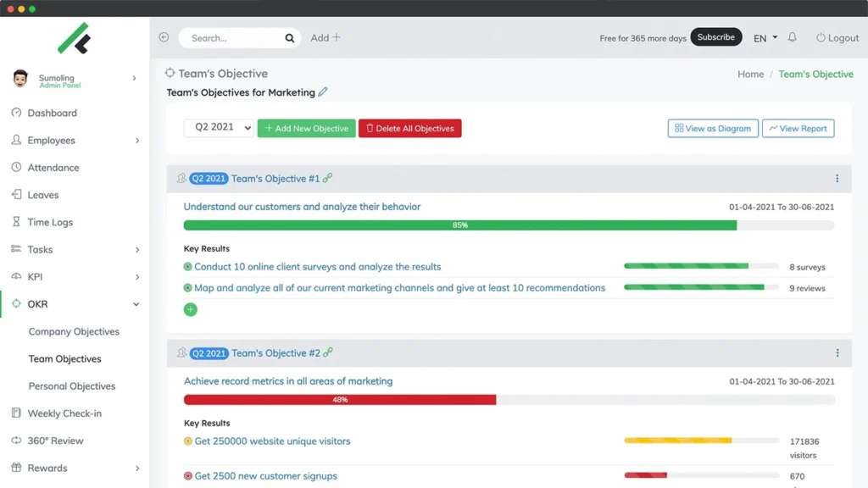Click the 85% green progress bar
Viewport: 868px width, 488px height.
[460, 225]
